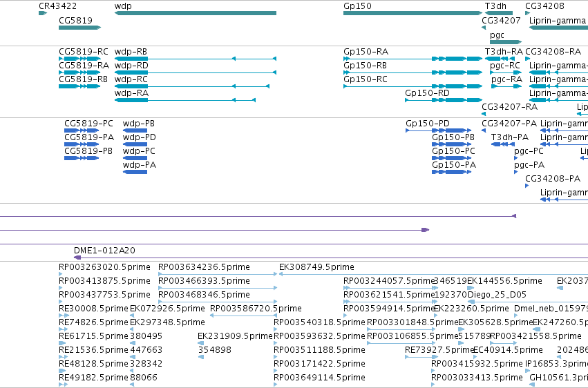Select EST EK072926.5prime

pyautogui.click(x=132, y=316)
